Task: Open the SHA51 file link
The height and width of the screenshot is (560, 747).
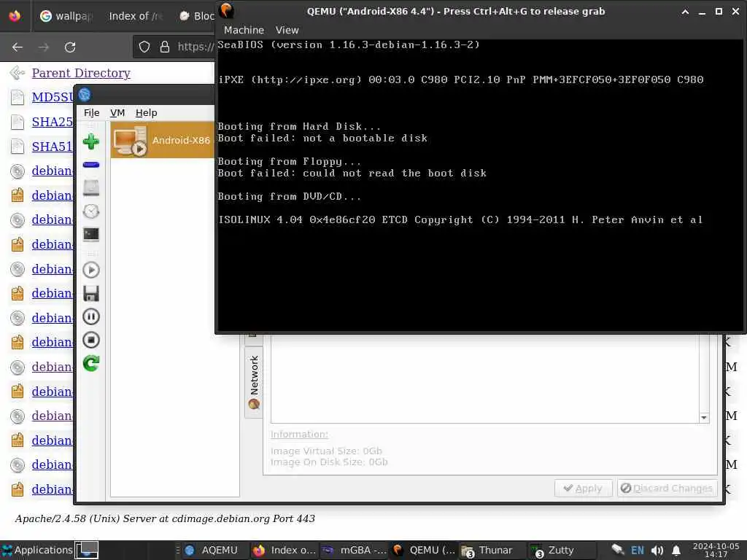Action: pos(53,147)
